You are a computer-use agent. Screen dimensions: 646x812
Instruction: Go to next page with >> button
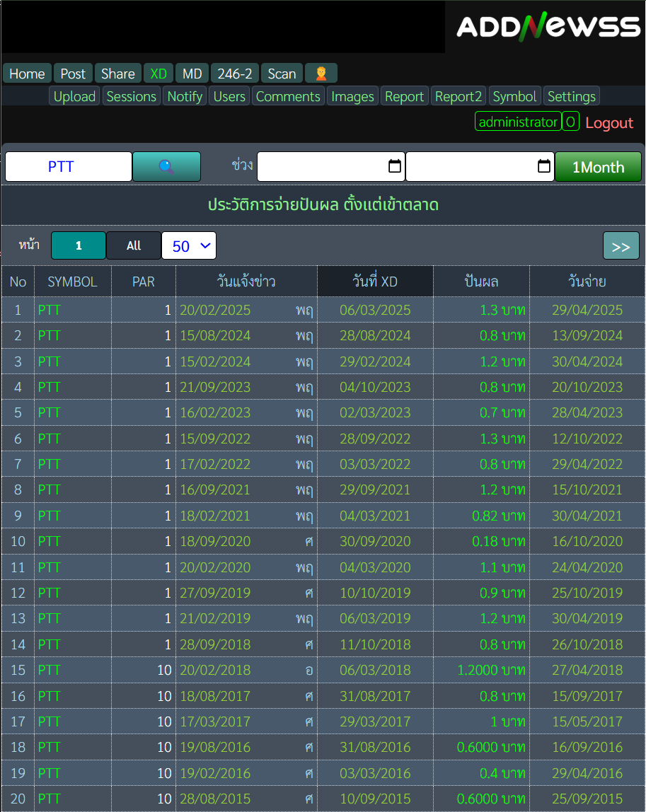coord(621,246)
